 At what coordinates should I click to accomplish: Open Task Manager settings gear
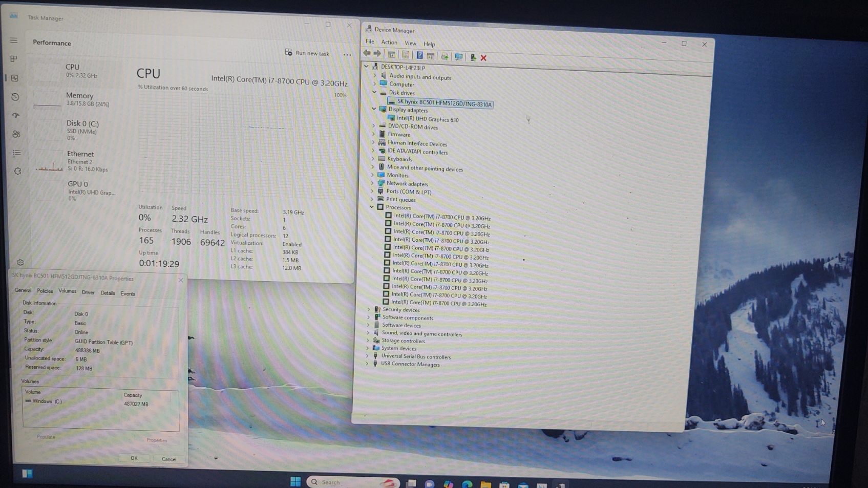(x=20, y=262)
